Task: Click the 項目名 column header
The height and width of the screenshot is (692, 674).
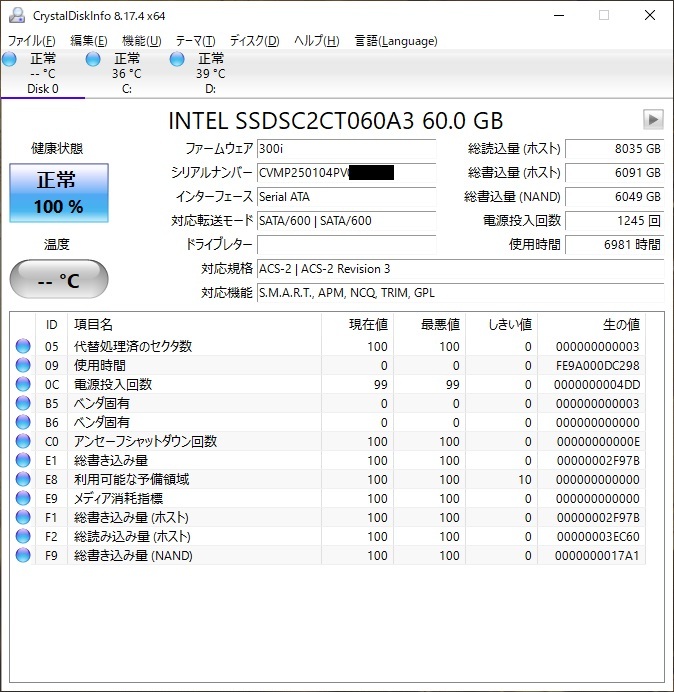Action: (194, 325)
